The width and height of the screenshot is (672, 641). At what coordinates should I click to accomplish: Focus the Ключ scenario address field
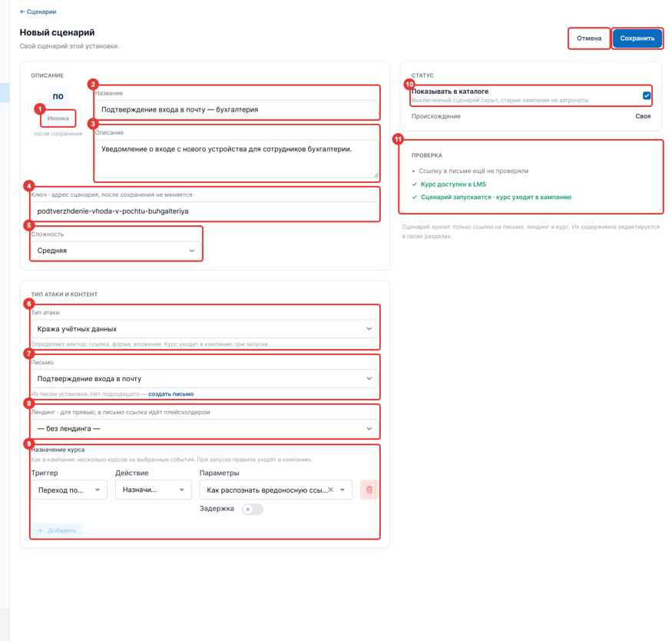(204, 211)
